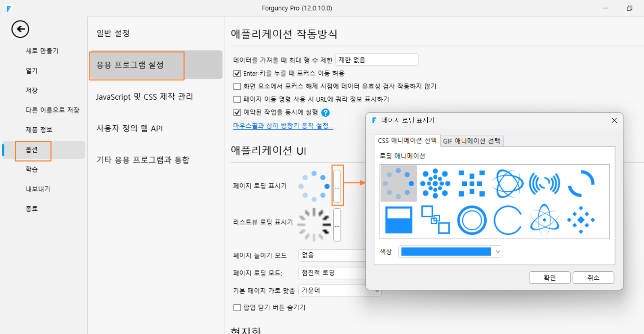Select the linked hollow squares animation
644x334 pixels.
pyautogui.click(x=435, y=220)
